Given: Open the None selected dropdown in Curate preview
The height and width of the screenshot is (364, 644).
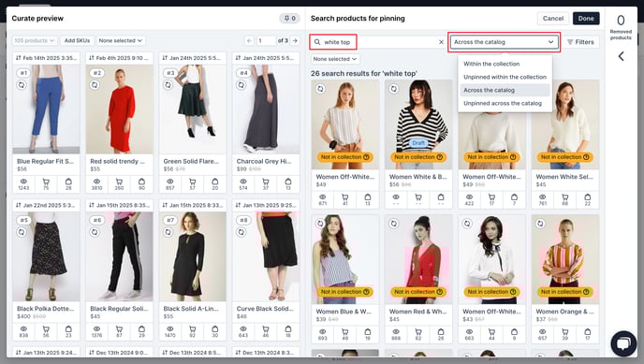Looking at the screenshot, I should point(121,40).
